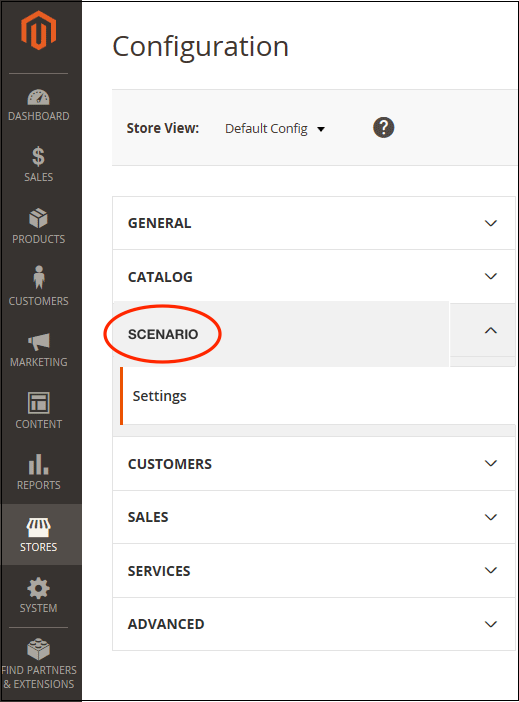The image size is (519, 702).
Task: Open the Products box icon
Action: (39, 218)
